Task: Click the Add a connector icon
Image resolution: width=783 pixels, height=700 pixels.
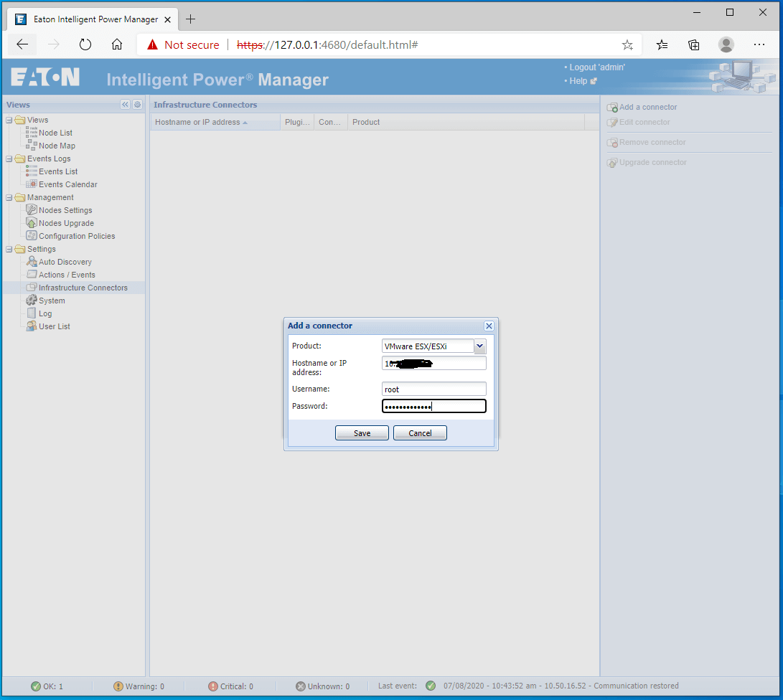Action: 612,107
